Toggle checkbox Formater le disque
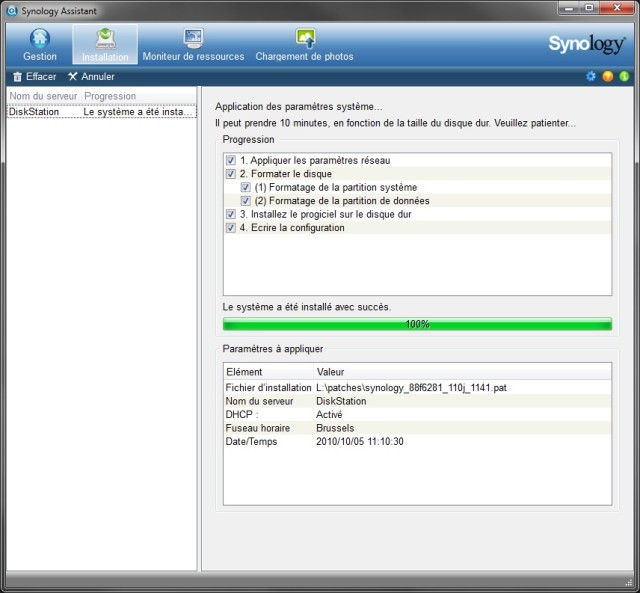 (231, 174)
